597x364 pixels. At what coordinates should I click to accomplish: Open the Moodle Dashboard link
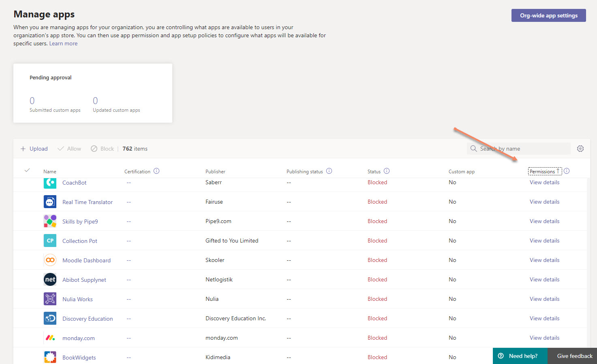(86, 260)
